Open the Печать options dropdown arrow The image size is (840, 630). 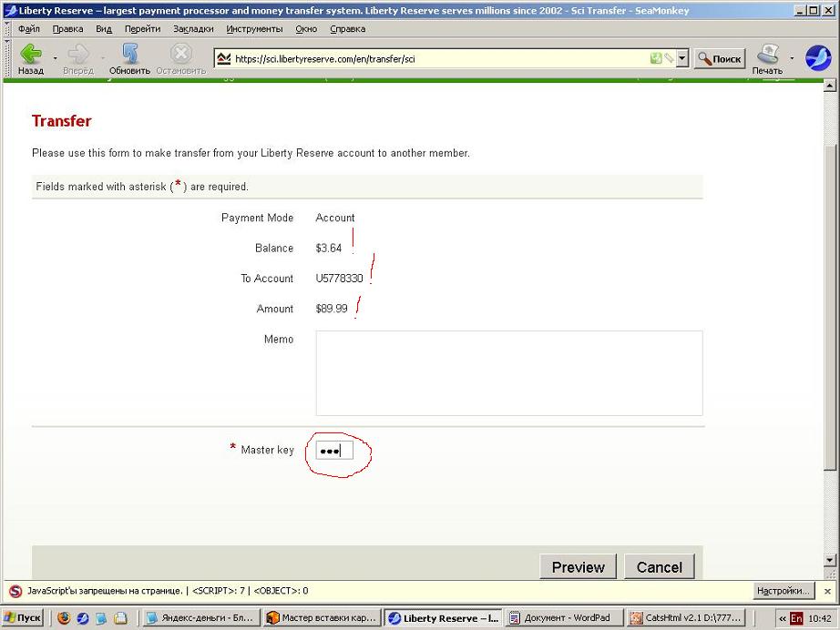[792, 57]
